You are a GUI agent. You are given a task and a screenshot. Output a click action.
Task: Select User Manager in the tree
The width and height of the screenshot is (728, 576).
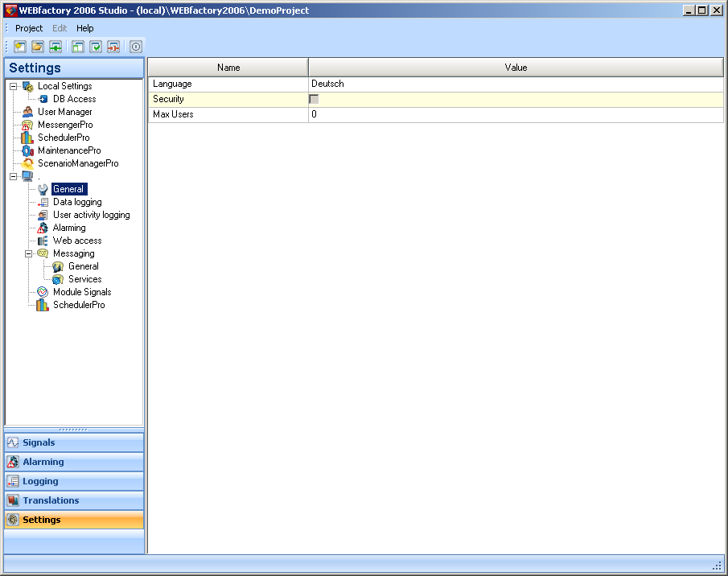pyautogui.click(x=64, y=112)
